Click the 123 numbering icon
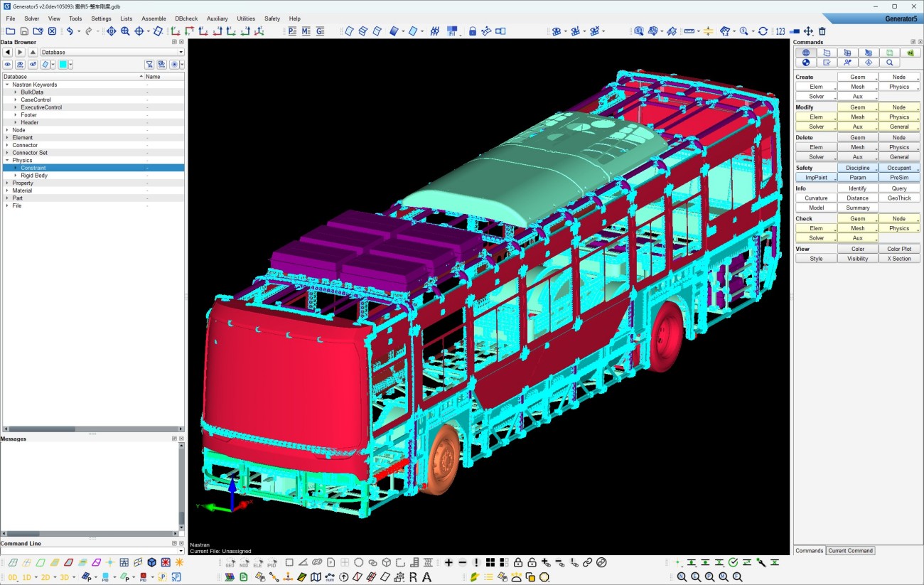 click(x=780, y=31)
